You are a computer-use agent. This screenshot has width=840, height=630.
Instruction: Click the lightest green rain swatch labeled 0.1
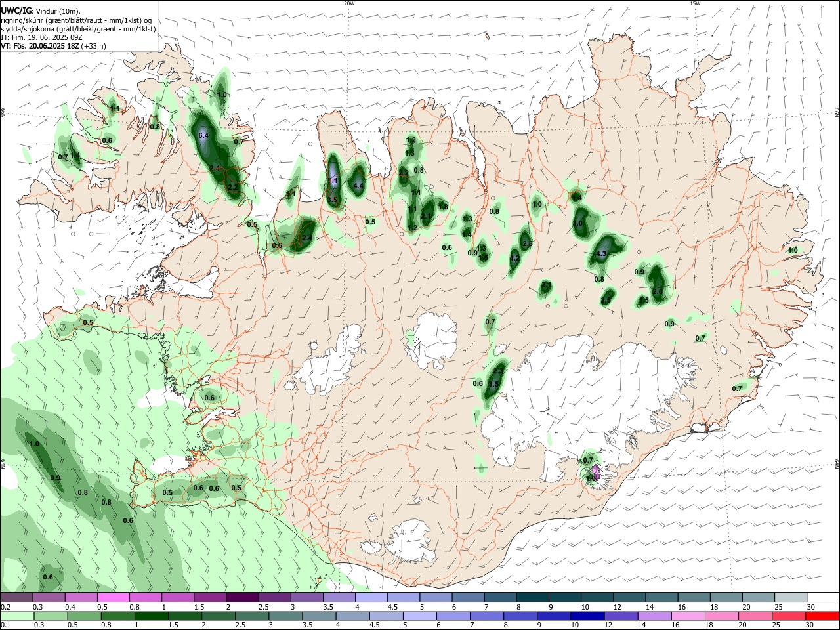pos(18,616)
